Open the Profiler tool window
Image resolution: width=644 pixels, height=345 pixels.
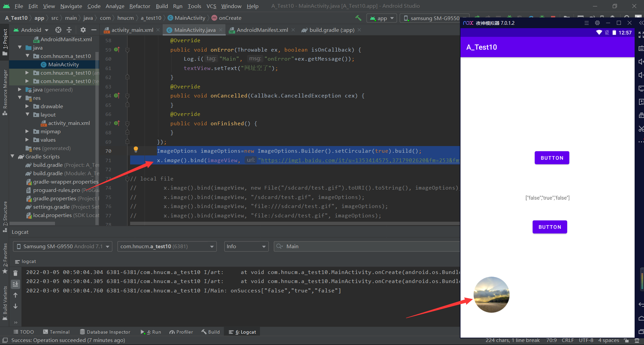(x=181, y=332)
